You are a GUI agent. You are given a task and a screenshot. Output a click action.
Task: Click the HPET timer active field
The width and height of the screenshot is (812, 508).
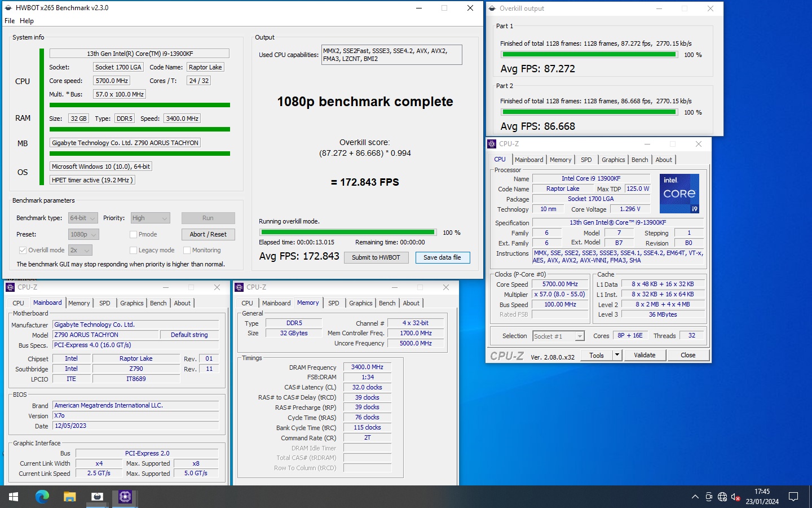(x=92, y=180)
